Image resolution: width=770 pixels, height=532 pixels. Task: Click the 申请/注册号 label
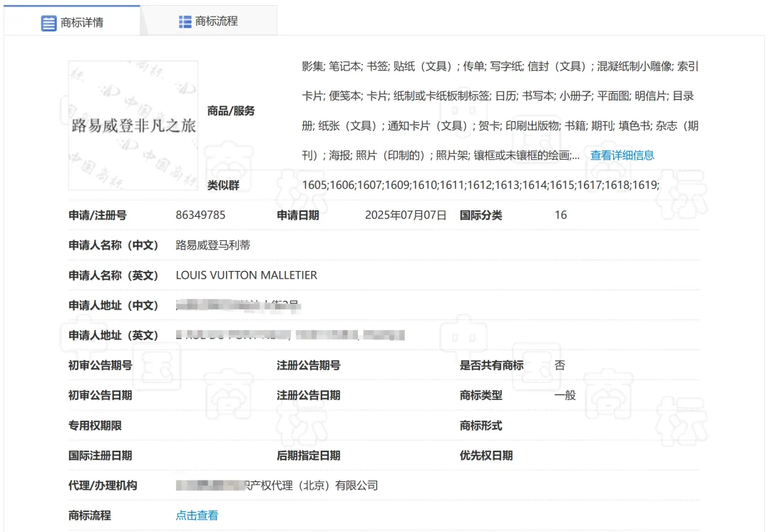97,215
